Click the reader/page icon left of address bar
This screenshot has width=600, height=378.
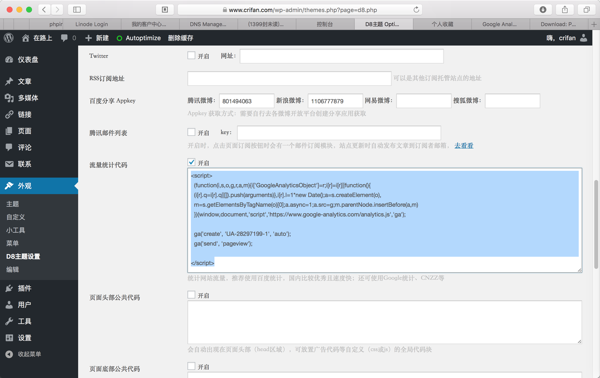click(x=165, y=10)
